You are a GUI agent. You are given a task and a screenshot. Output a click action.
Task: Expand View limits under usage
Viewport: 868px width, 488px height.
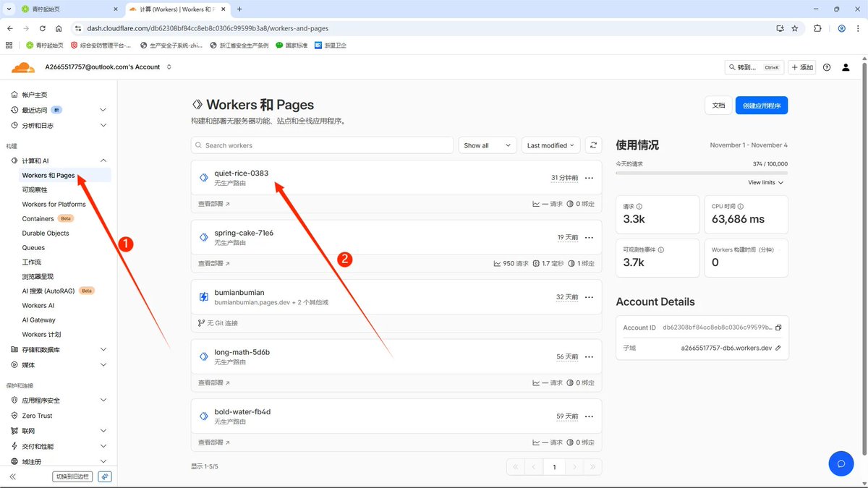pos(766,183)
